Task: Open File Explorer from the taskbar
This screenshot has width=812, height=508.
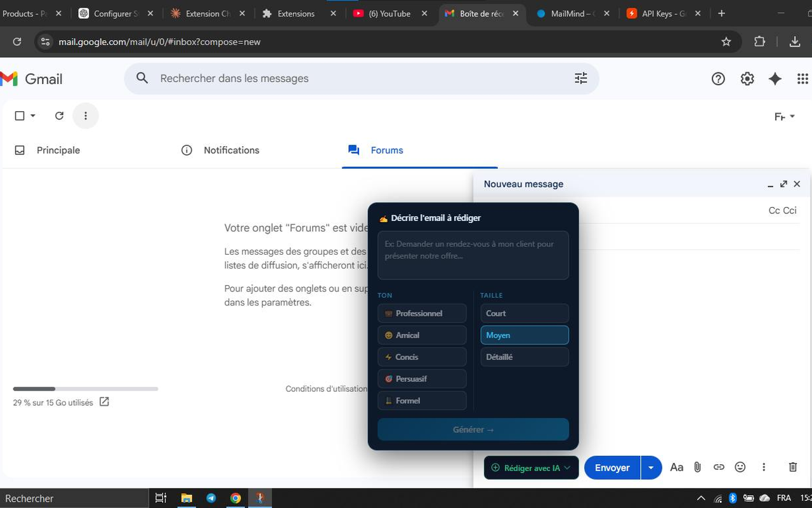Action: click(187, 498)
